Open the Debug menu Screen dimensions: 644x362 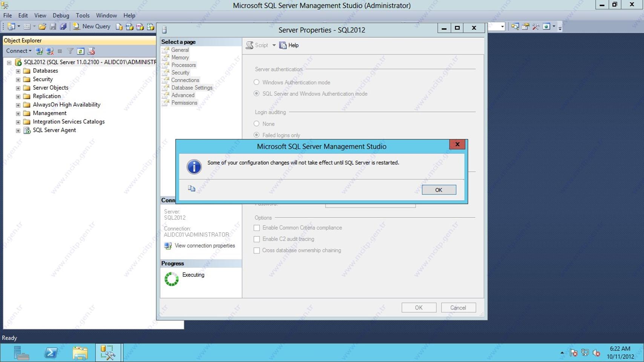tap(61, 15)
